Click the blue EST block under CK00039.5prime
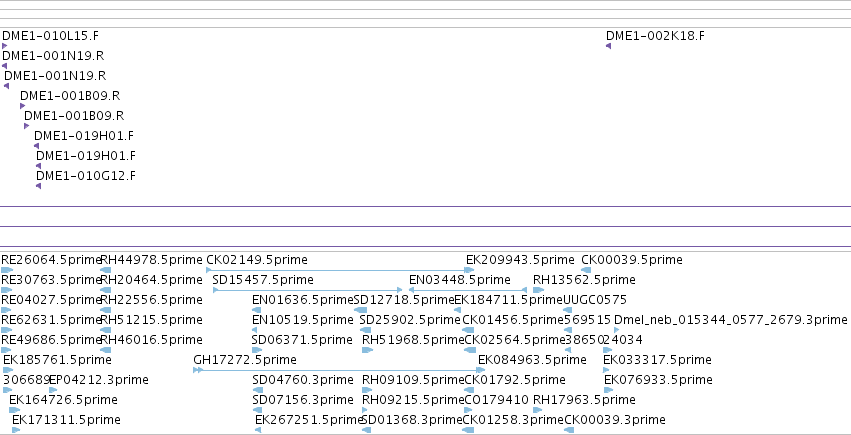The height and width of the screenshot is (435, 851). (x=586, y=270)
